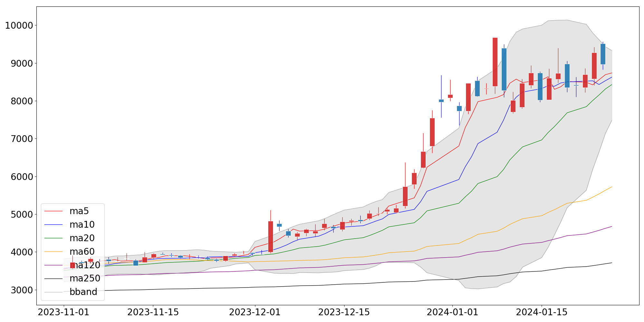Click the x-axis date 2023-12-01
The height and width of the screenshot is (322, 644).
255,313
